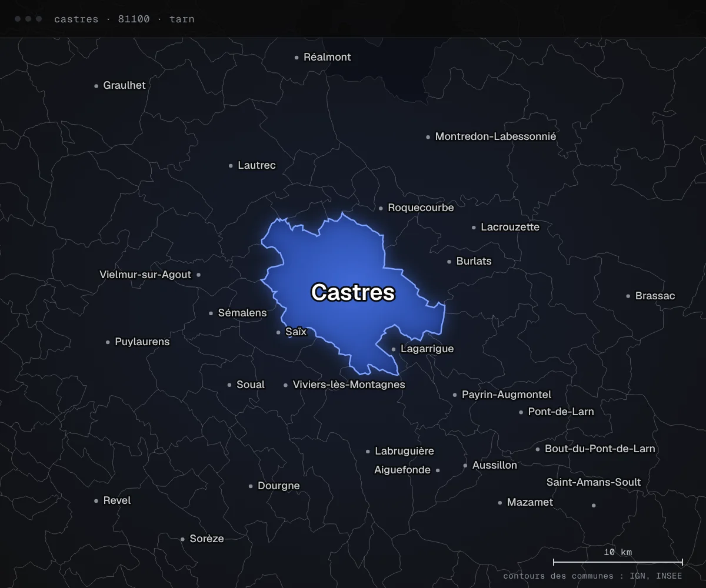Click the contours des communes attribution text
Image resolution: width=706 pixels, height=588 pixels.
(x=592, y=576)
